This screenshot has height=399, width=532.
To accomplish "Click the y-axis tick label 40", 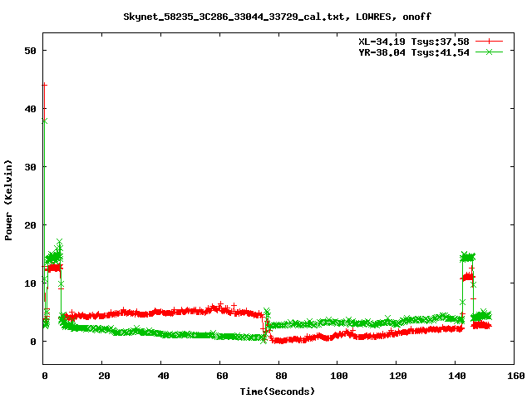I will [30, 109].
